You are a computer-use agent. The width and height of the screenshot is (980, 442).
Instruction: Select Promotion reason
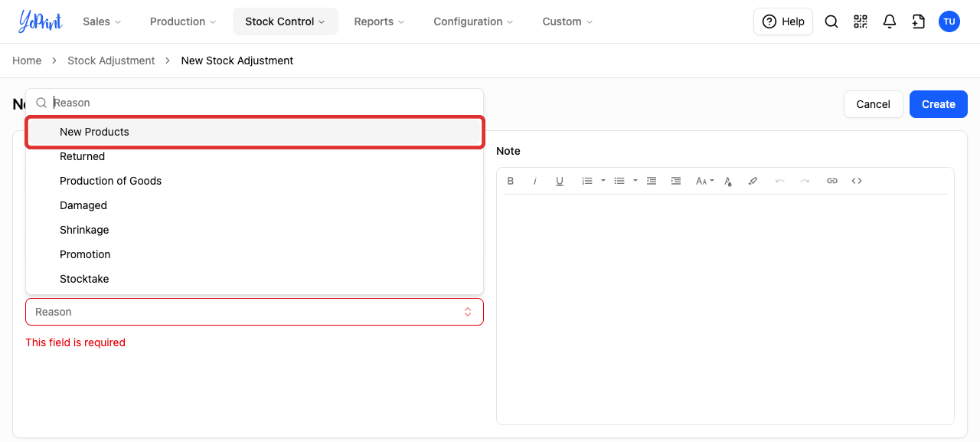click(254, 254)
